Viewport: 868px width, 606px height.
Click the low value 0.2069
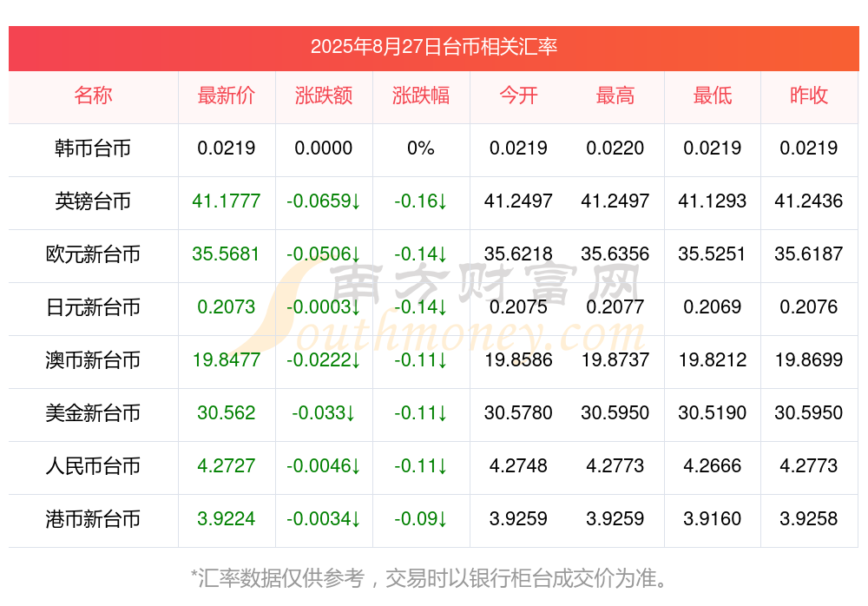pos(713,306)
